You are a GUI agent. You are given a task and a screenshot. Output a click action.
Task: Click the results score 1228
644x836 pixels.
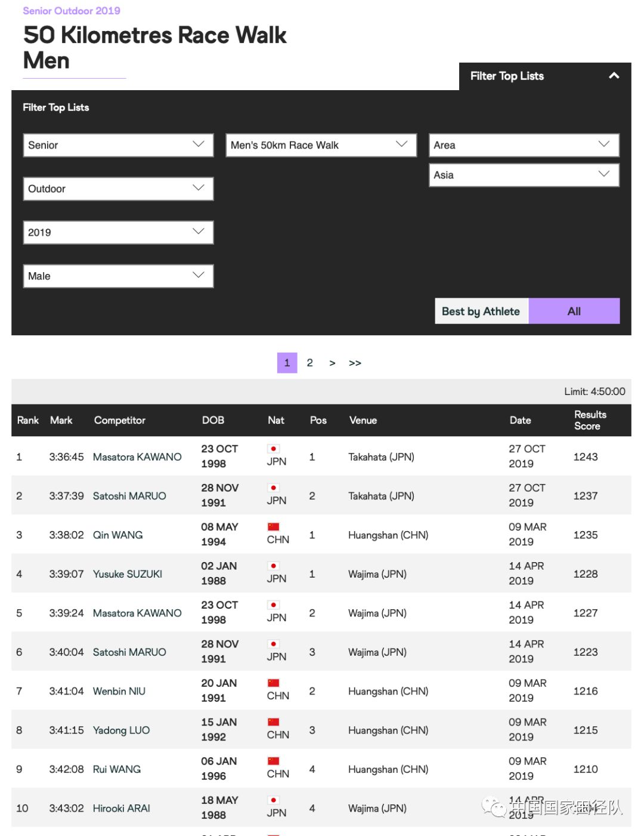coord(586,574)
